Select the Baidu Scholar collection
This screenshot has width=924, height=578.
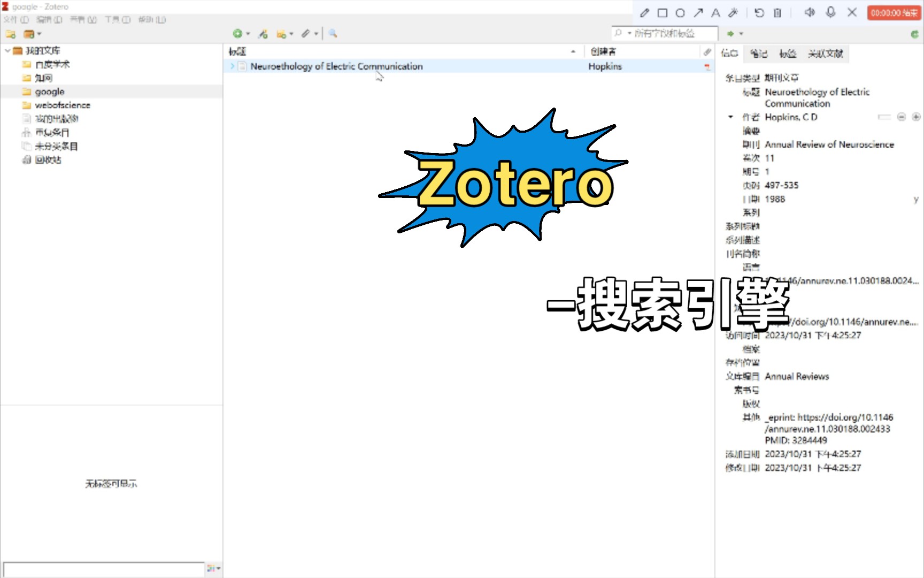click(x=52, y=65)
